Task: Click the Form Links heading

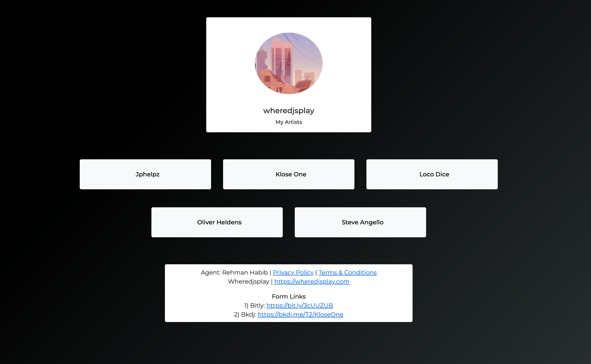Action: click(289, 296)
